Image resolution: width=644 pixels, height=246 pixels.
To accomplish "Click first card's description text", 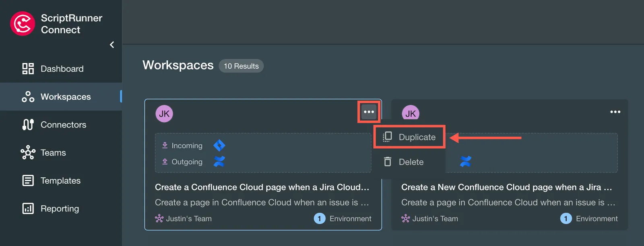I will [262, 203].
